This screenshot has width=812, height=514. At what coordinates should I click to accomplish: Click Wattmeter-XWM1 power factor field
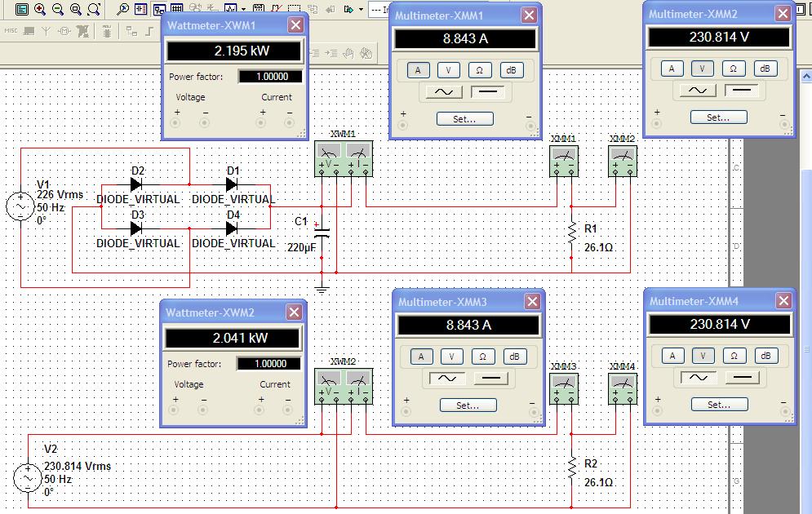270,77
